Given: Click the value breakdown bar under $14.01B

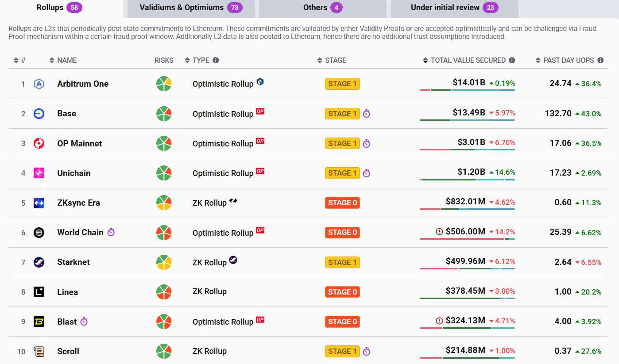Looking at the screenshot, I should pyautogui.click(x=467, y=90).
